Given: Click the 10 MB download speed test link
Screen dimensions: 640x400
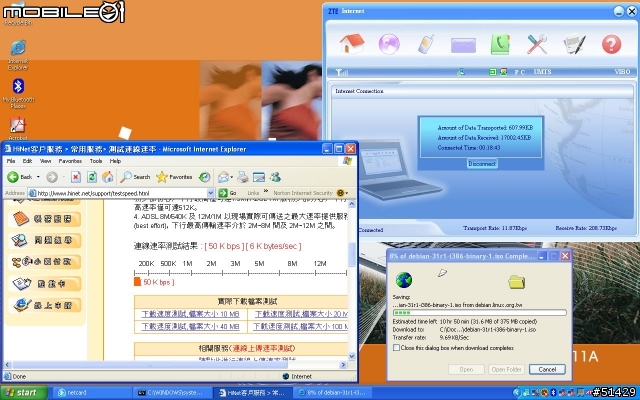Looking at the screenshot, I should click(x=190, y=314).
